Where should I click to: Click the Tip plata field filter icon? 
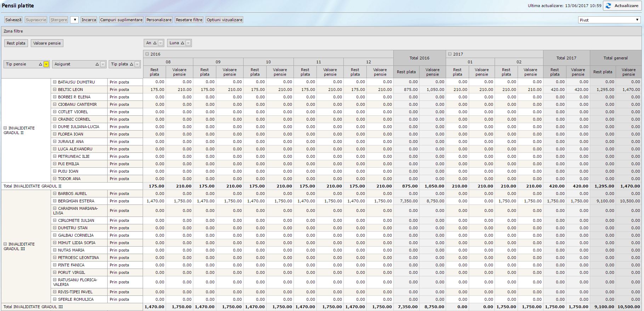point(137,64)
